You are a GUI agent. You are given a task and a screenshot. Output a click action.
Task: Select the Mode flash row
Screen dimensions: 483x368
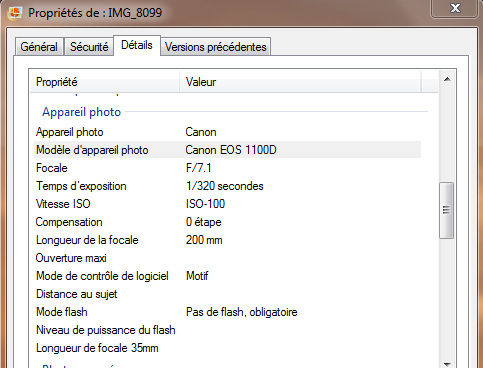[227, 312]
